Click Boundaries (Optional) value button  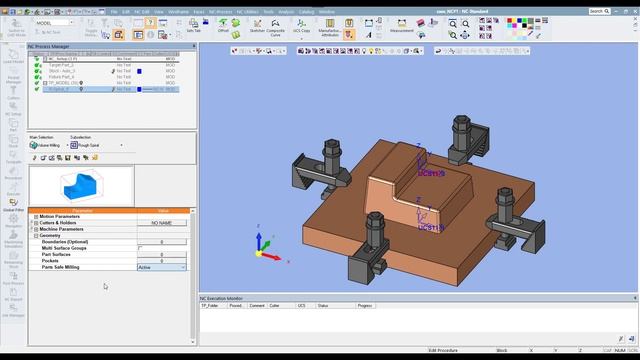click(x=162, y=242)
